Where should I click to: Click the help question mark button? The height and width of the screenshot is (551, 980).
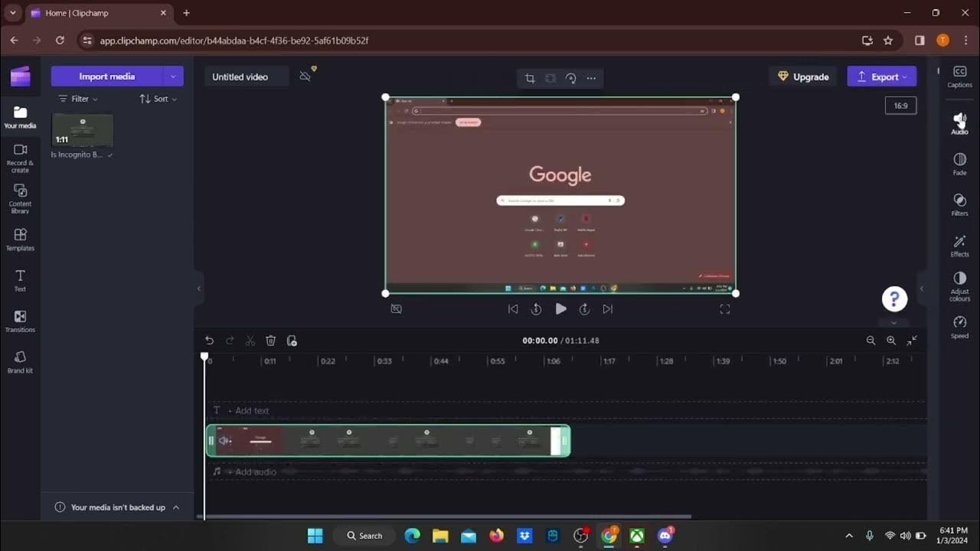[x=894, y=299]
